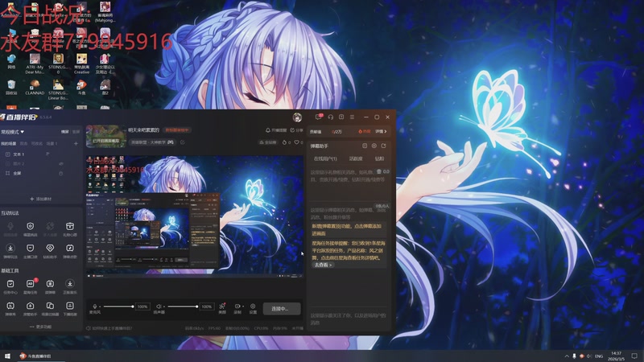Open the 如何快速上手直播伴侣 help link

pos(109,328)
